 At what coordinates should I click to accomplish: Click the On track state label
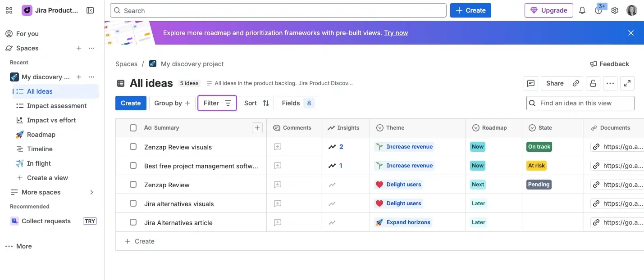tap(539, 147)
